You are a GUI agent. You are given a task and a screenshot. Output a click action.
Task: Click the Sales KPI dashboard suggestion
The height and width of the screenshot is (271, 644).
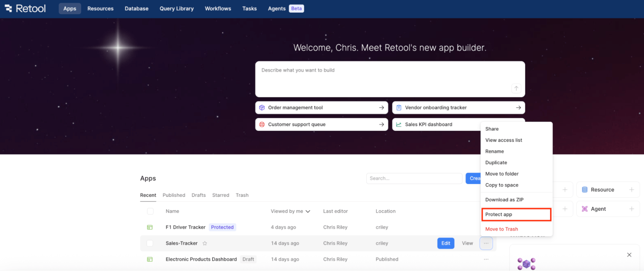pyautogui.click(x=436, y=124)
